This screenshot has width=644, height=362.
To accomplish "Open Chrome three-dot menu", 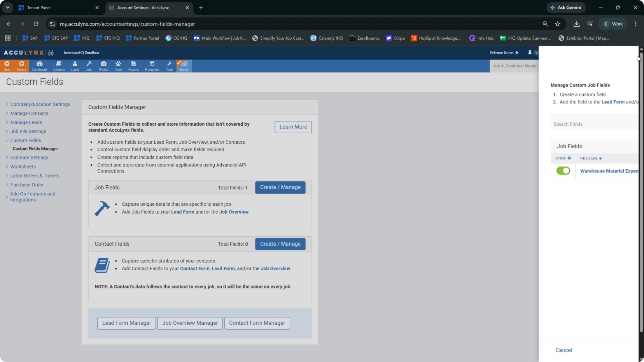I will [635, 24].
